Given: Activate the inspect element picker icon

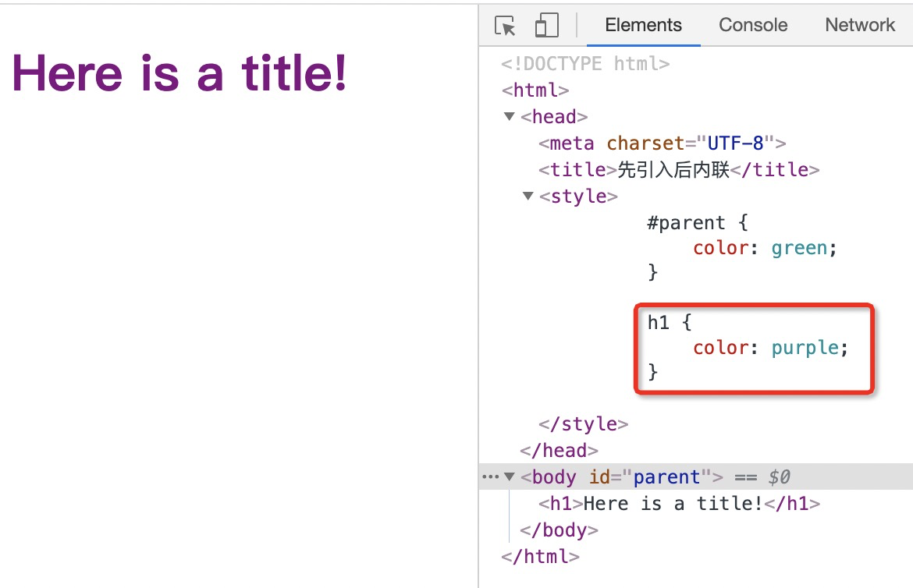Looking at the screenshot, I should [505, 26].
